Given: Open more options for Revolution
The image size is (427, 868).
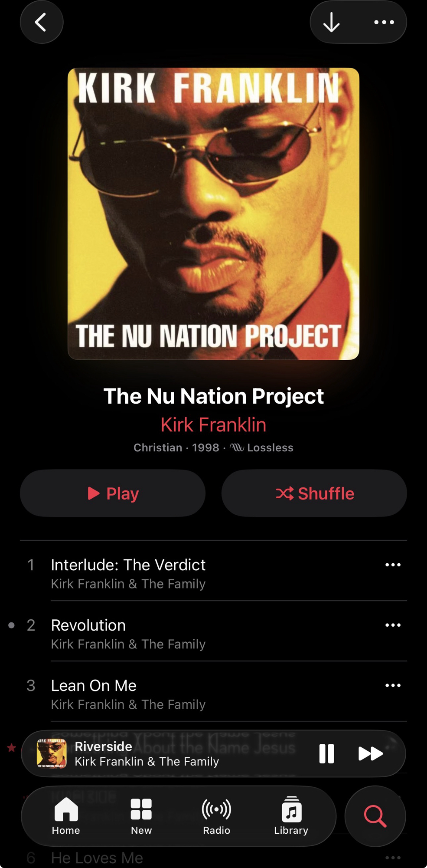Looking at the screenshot, I should click(x=393, y=625).
